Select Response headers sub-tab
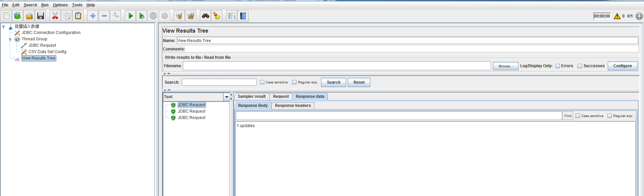This screenshot has height=196, width=644. tap(293, 106)
